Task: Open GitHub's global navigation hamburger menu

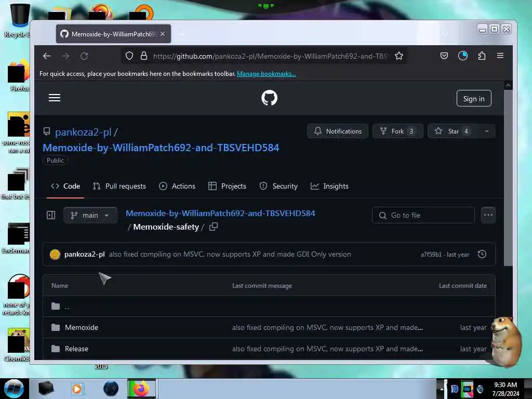Action: tap(55, 98)
